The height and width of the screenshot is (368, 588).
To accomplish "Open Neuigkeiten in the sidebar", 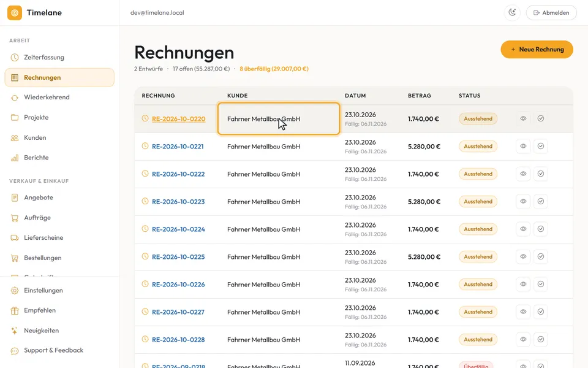I will click(x=59, y=331).
